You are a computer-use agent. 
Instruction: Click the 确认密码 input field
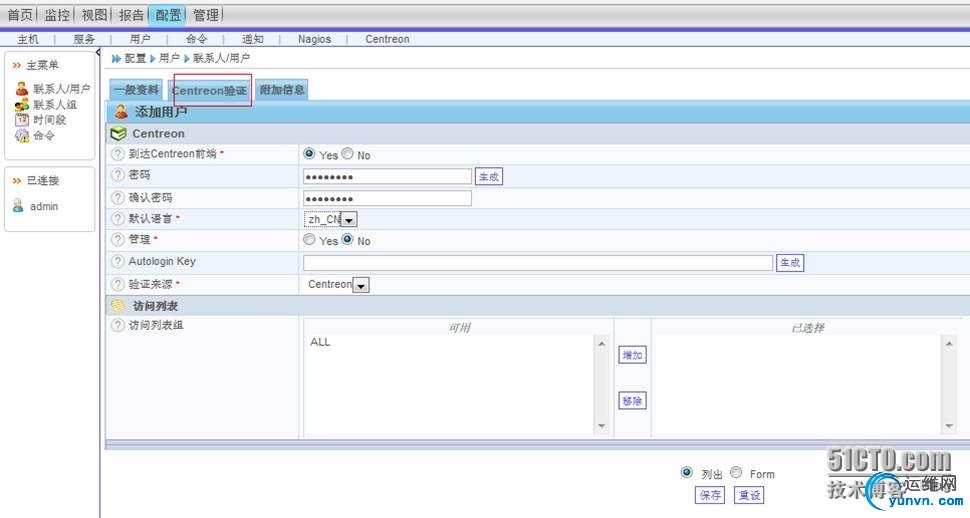tap(387, 198)
